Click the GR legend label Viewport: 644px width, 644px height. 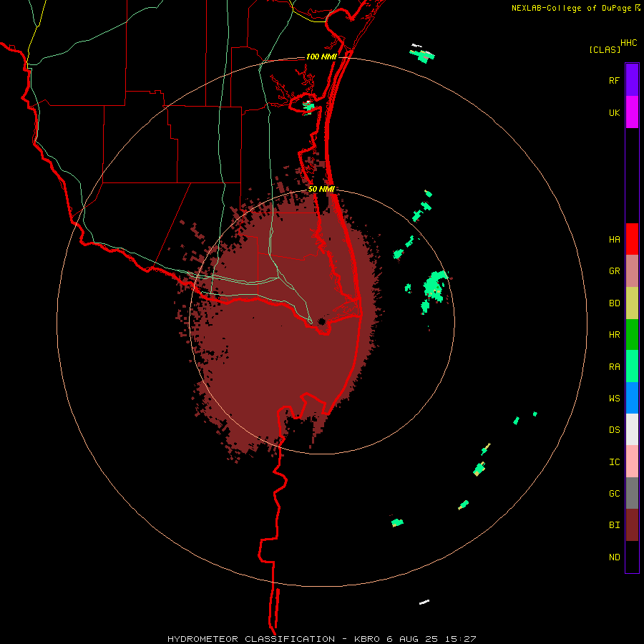(614, 271)
